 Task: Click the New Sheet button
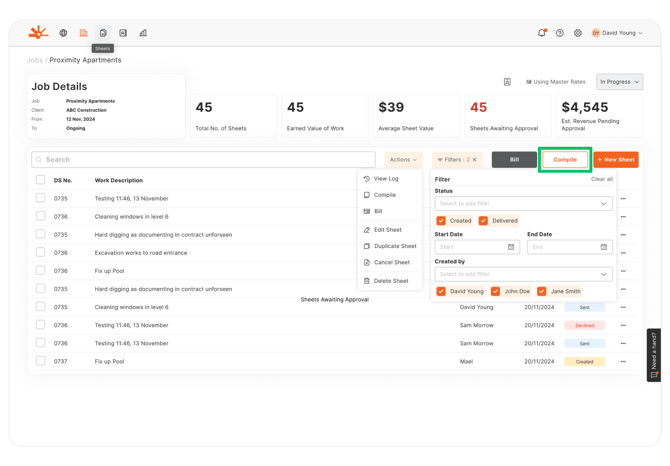coord(615,160)
